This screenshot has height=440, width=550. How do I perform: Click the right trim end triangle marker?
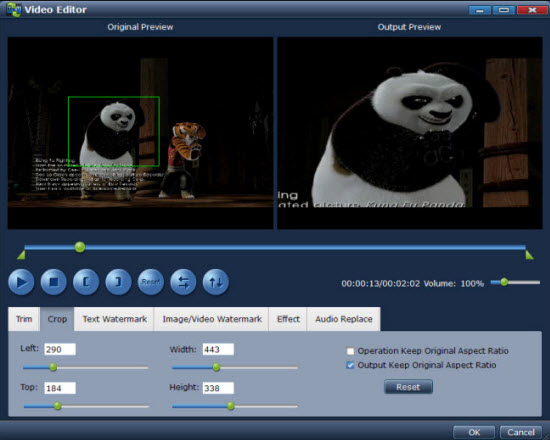pyautogui.click(x=529, y=255)
